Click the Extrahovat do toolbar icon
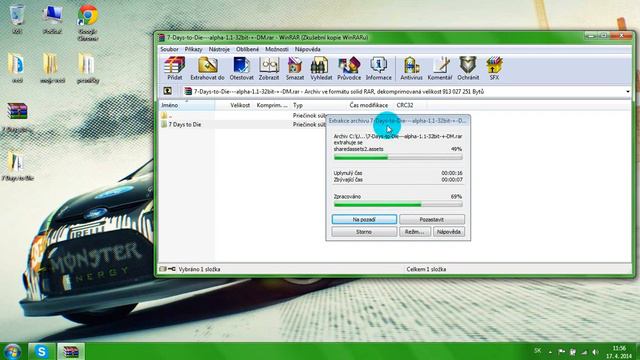 [x=207, y=68]
